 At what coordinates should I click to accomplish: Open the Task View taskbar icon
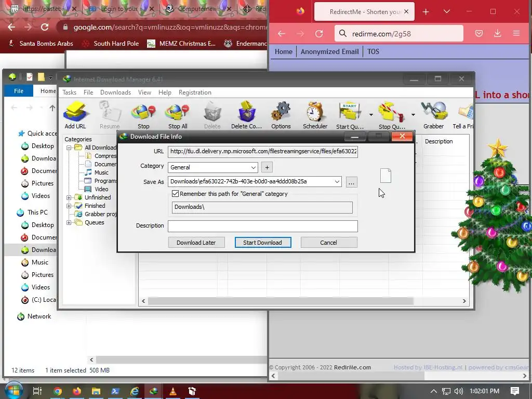37,391
